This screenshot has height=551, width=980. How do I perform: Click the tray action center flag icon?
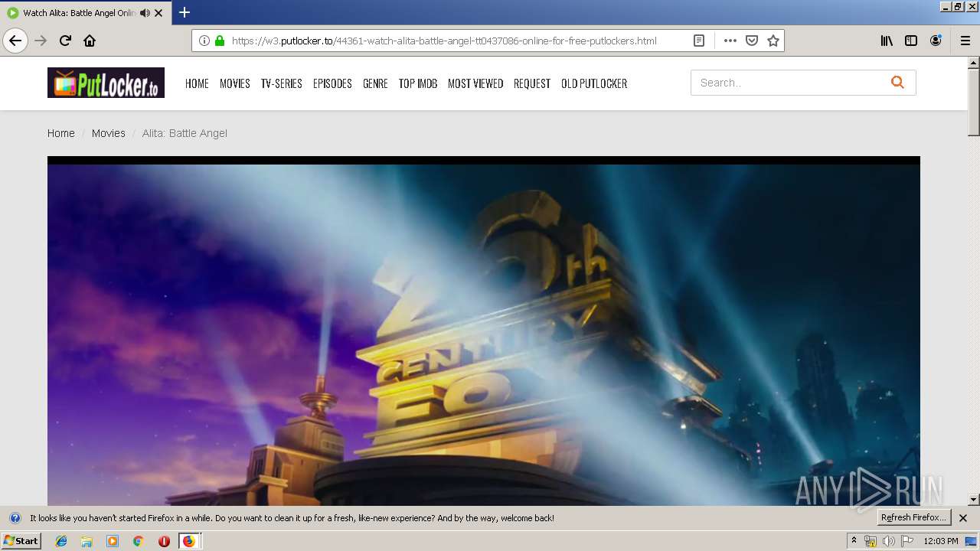[x=906, y=541]
